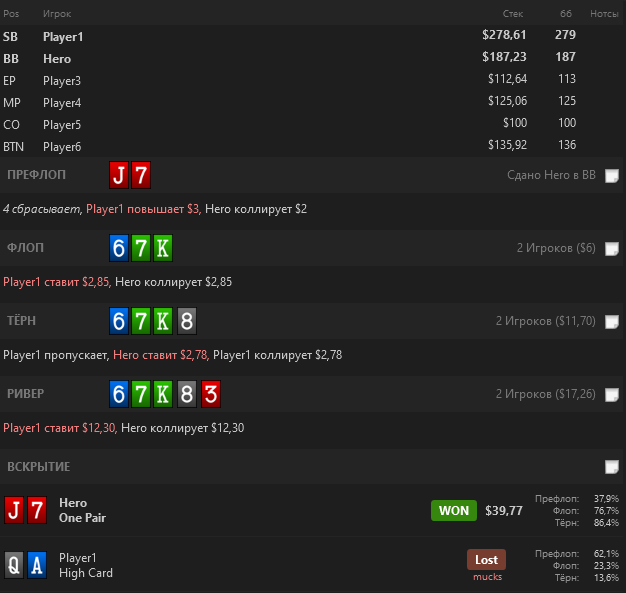This screenshot has width=626, height=593.
Task: Click '4 сбрасывает' action text
Action: click(x=41, y=209)
